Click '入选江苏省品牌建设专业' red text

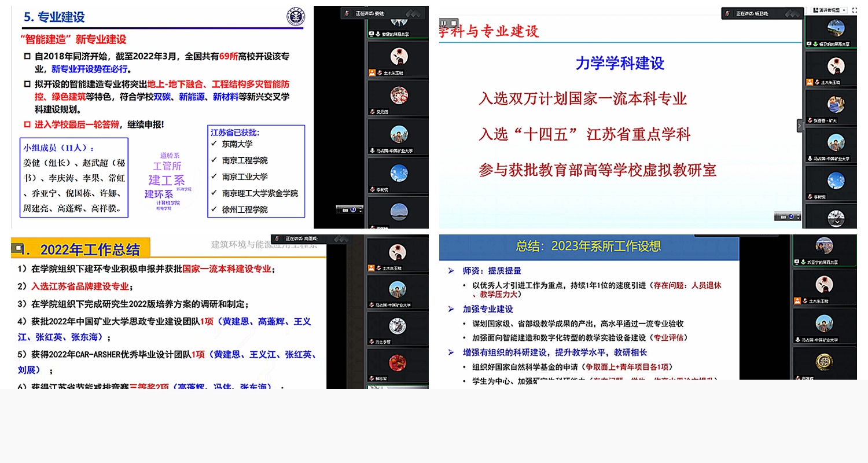[x=80, y=286]
